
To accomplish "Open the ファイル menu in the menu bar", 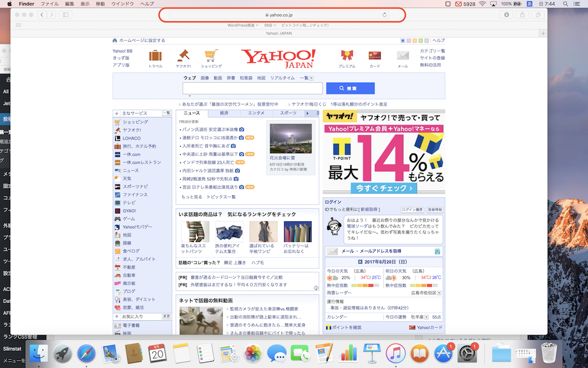I will (49, 4).
